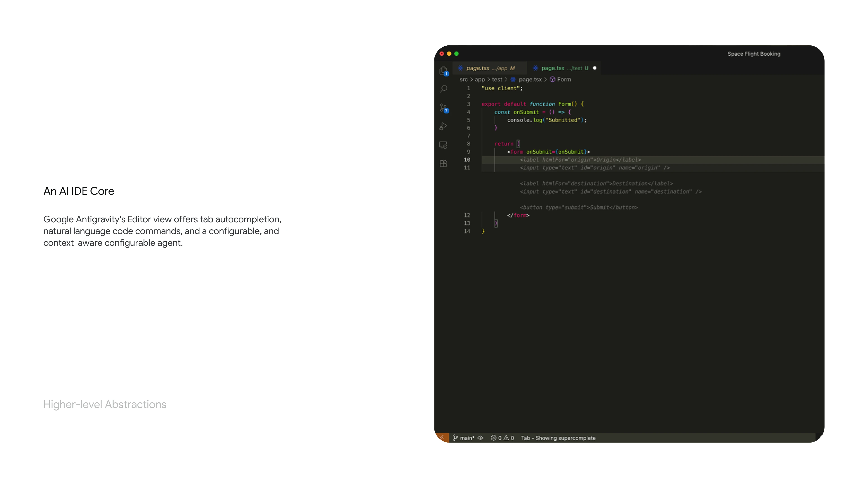Click the errors and warnings count
Image resolution: width=868 pixels, height=488 pixels.
click(502, 438)
